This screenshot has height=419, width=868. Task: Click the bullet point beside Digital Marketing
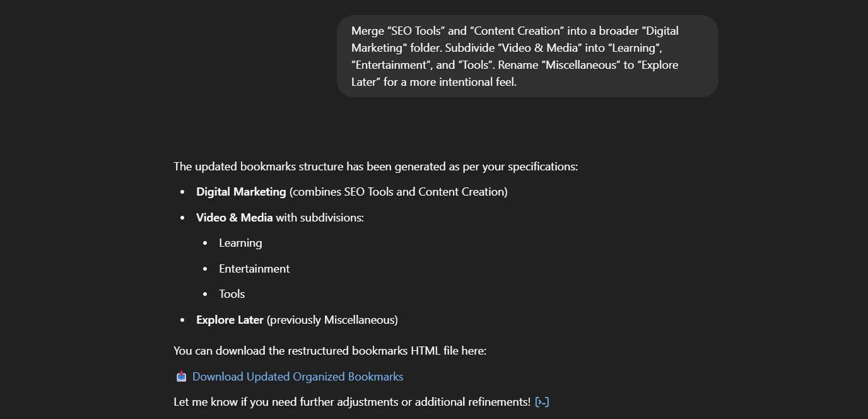(x=181, y=191)
